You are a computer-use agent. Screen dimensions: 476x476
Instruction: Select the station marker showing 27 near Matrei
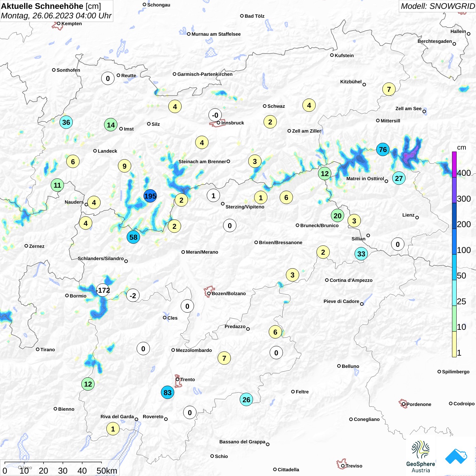click(x=399, y=178)
